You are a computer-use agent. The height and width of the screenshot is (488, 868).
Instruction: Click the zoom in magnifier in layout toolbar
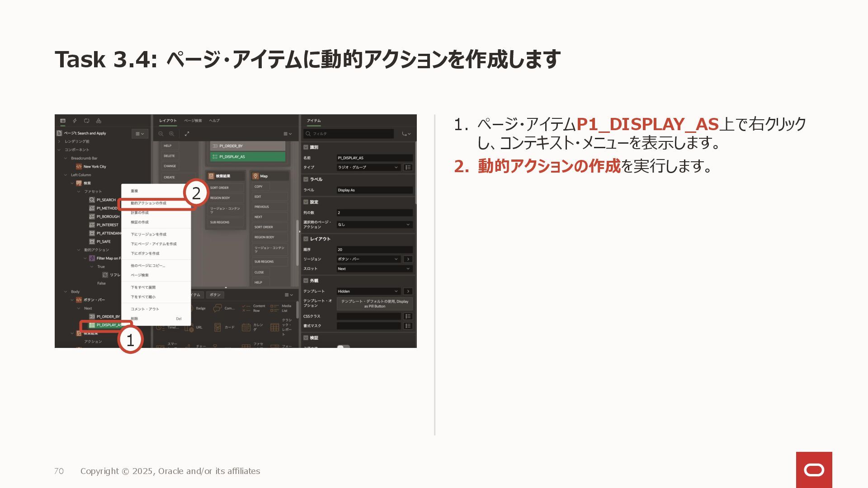pyautogui.click(x=172, y=134)
